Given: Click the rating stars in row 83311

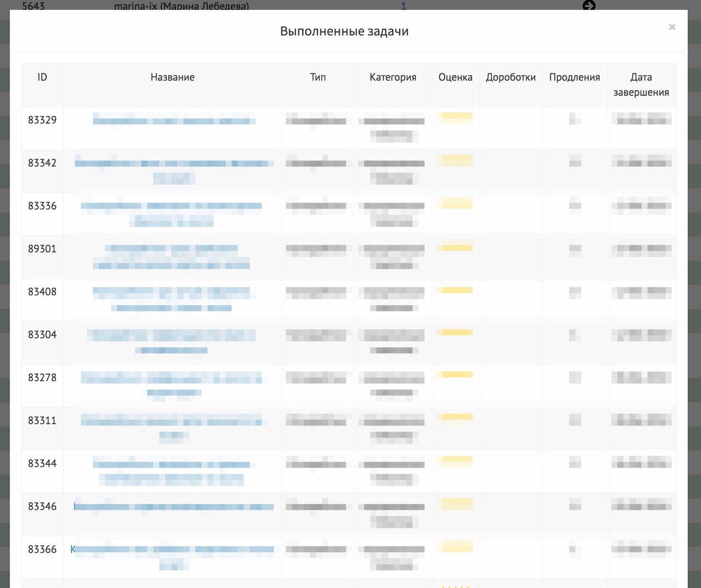Looking at the screenshot, I should (455, 417).
